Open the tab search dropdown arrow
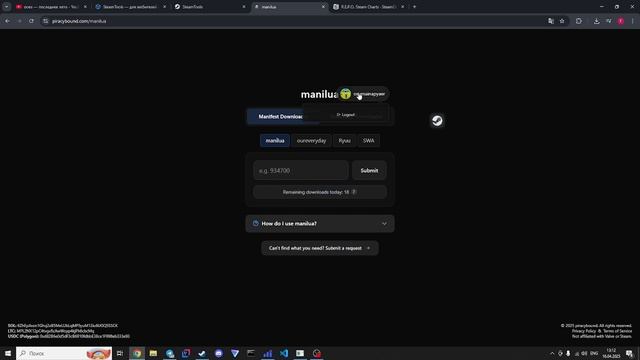The image size is (640, 360). pos(7,7)
